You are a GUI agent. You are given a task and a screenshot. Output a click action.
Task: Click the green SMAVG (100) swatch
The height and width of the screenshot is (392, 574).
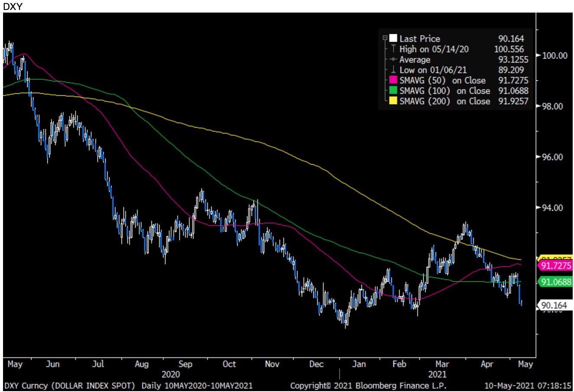393,91
